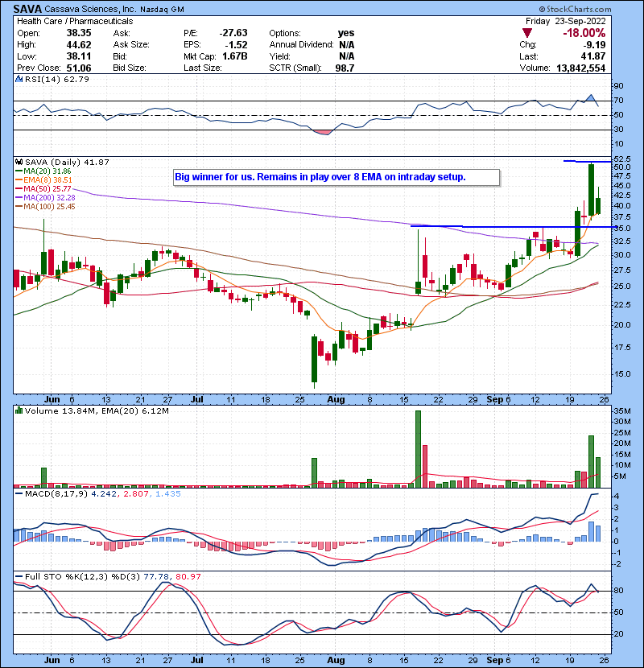Select the Prev Close value 51.06
The height and width of the screenshot is (668, 644).
(x=79, y=68)
